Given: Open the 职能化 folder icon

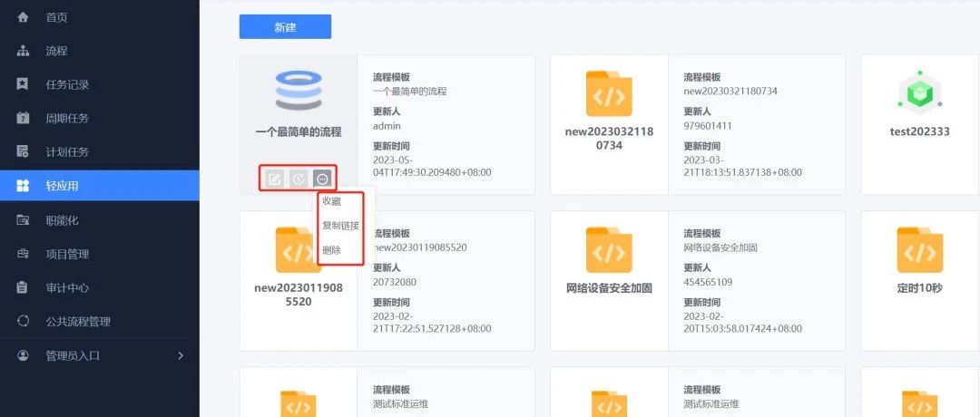Looking at the screenshot, I should pos(23,219).
